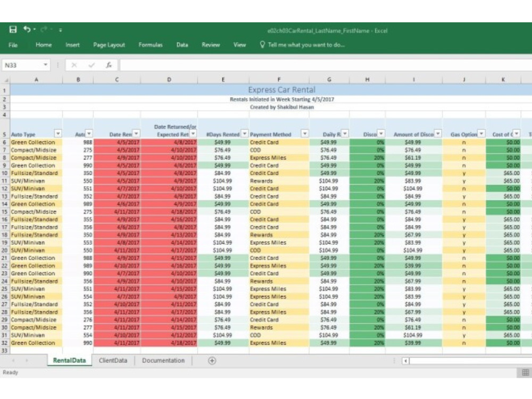Click the Insert Function fx icon
Image resolution: width=532 pixels, height=399 pixels.
click(109, 65)
